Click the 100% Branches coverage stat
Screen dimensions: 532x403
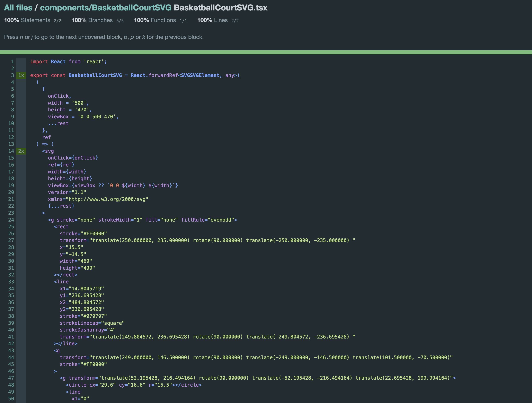coord(97,20)
